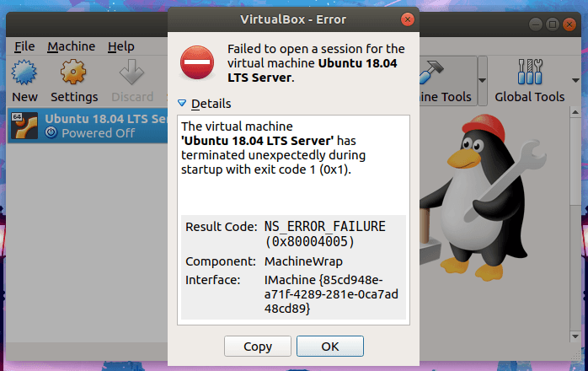Open the Settings gear icon
The image size is (588, 371).
(74, 74)
